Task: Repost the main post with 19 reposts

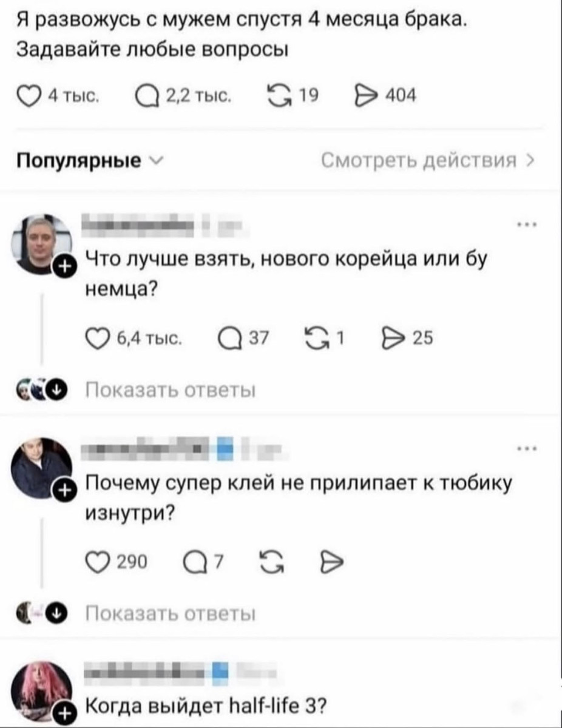Action: click(293, 95)
